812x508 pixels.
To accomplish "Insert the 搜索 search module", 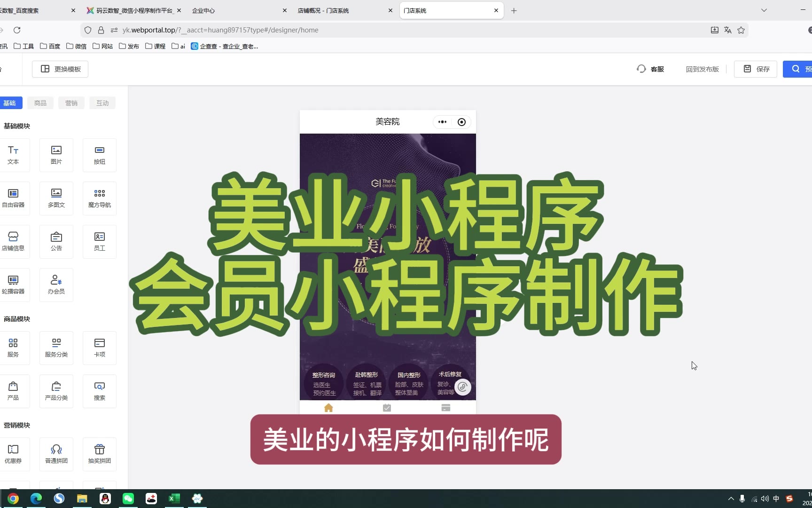I will [100, 391].
